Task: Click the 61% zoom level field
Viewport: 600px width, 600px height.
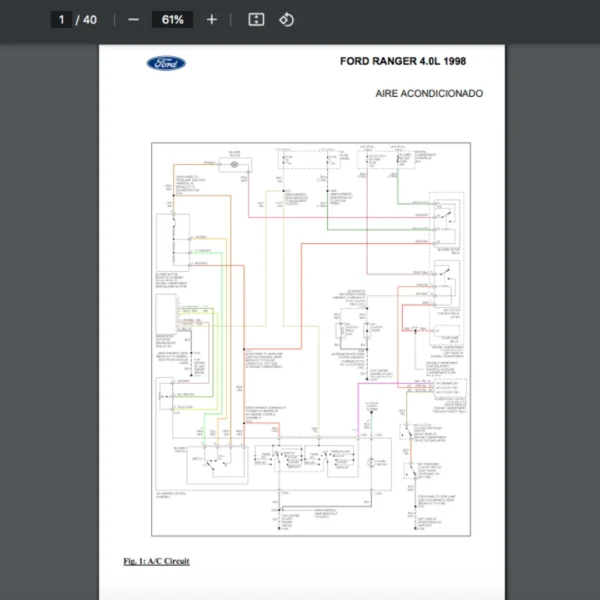Action: [x=172, y=20]
